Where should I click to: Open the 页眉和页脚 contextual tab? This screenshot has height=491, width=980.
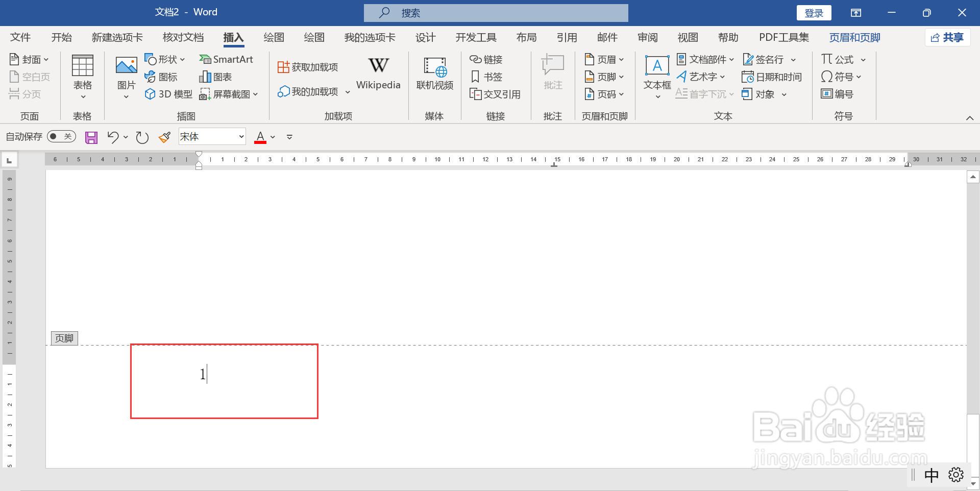pyautogui.click(x=855, y=38)
